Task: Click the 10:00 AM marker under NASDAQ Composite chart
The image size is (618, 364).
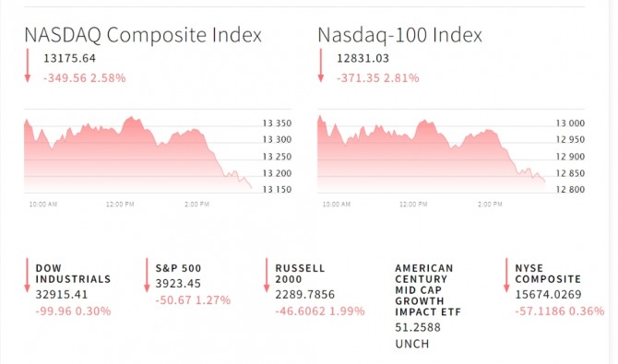Action: pos(43,204)
